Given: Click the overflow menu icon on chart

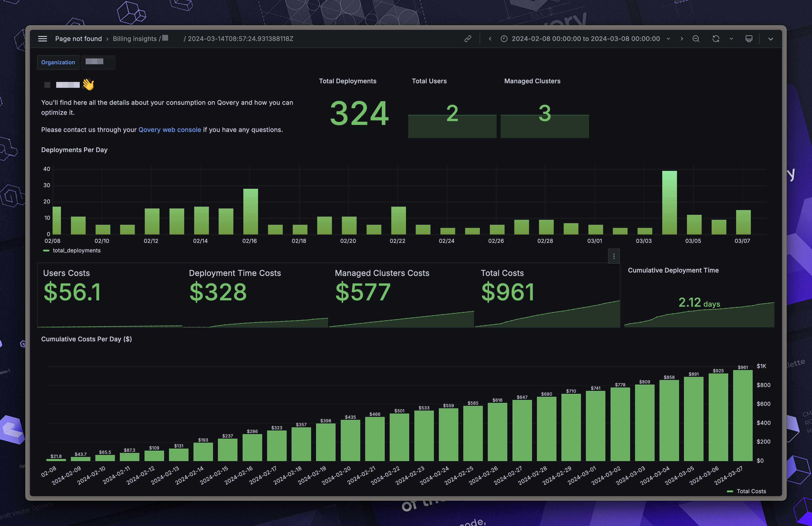Looking at the screenshot, I should pos(614,255).
